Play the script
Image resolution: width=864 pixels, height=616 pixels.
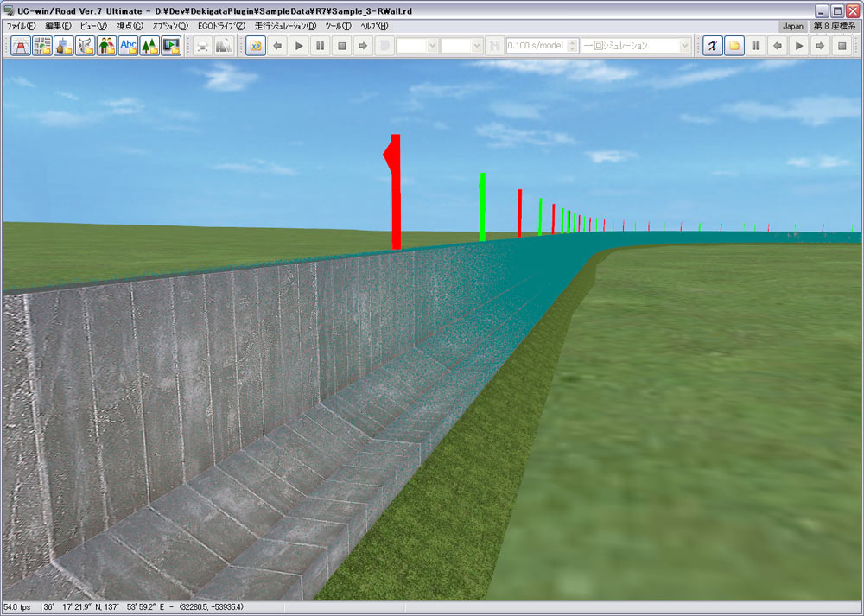point(798,46)
